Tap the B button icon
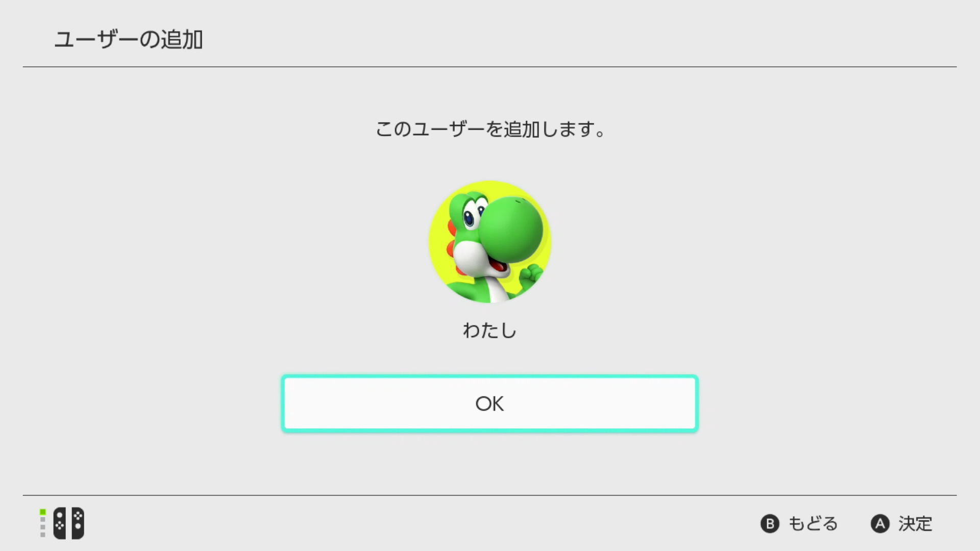 click(x=770, y=524)
